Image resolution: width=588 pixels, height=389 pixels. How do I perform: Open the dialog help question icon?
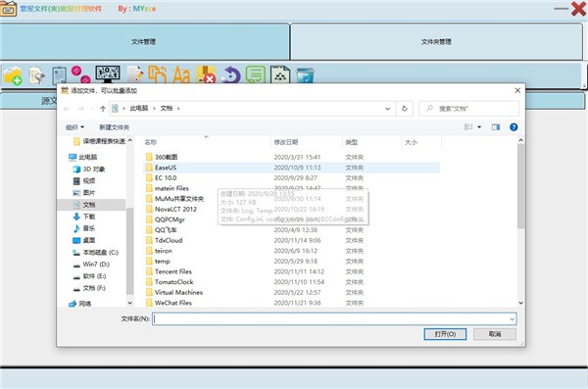pyautogui.click(x=514, y=127)
